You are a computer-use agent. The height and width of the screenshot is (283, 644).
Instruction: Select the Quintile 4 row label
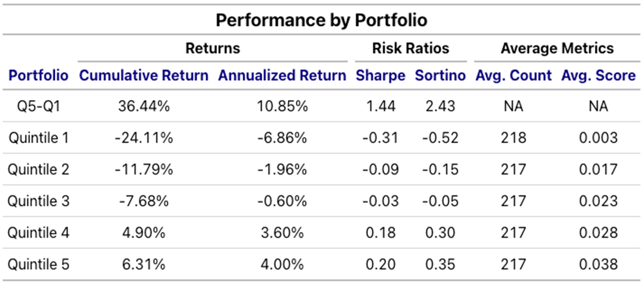point(39,233)
